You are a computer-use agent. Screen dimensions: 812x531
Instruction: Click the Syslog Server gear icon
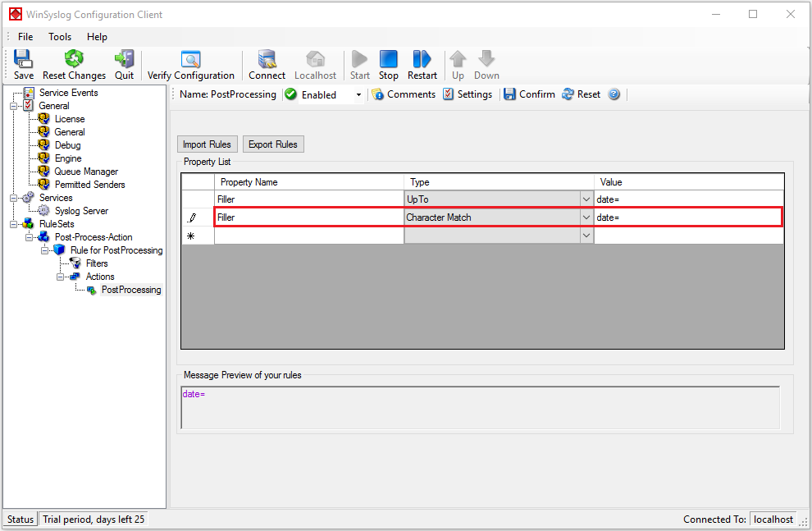pyautogui.click(x=44, y=211)
